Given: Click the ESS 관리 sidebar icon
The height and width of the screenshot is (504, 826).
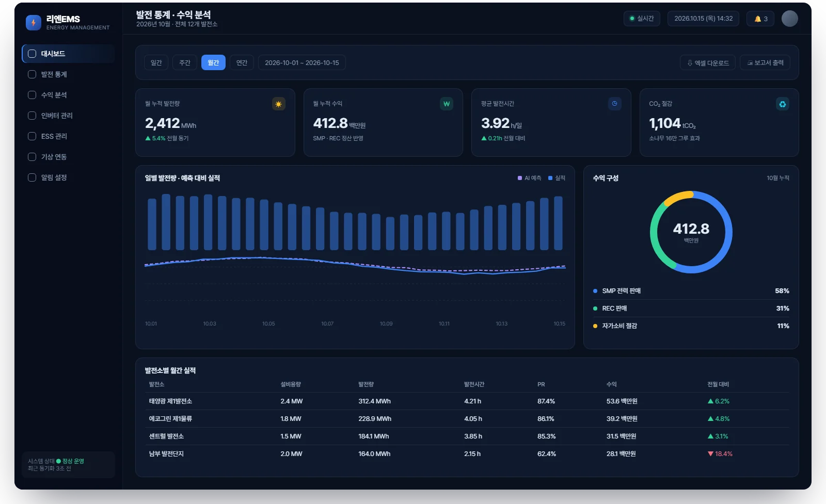Looking at the screenshot, I should click(x=32, y=136).
